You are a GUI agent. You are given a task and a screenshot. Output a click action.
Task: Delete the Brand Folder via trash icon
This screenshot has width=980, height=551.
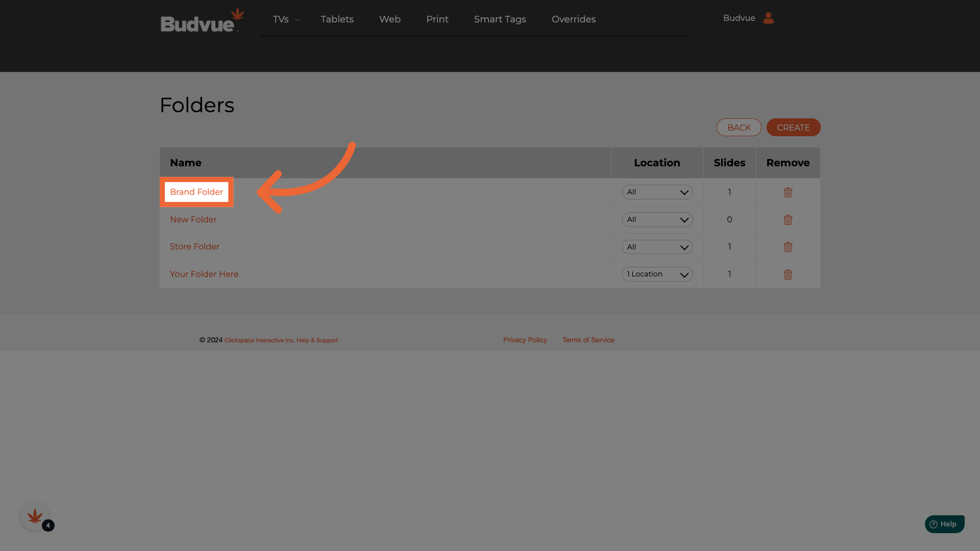click(x=788, y=192)
